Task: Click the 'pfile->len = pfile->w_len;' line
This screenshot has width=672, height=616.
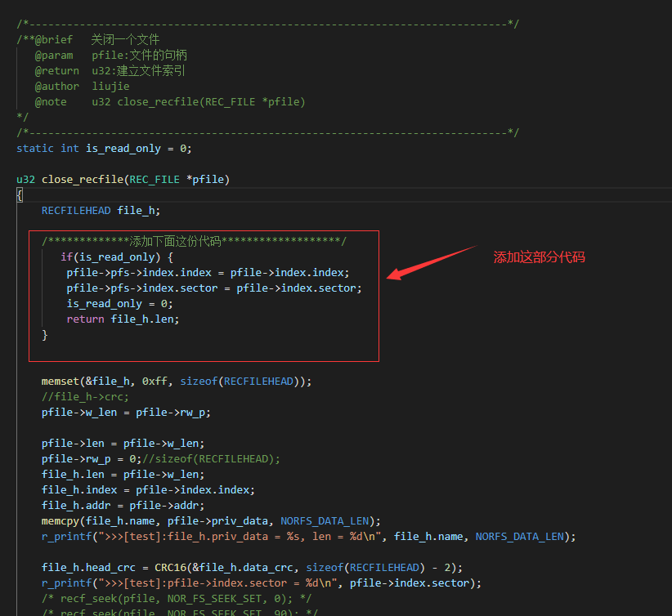Action: click(x=123, y=444)
